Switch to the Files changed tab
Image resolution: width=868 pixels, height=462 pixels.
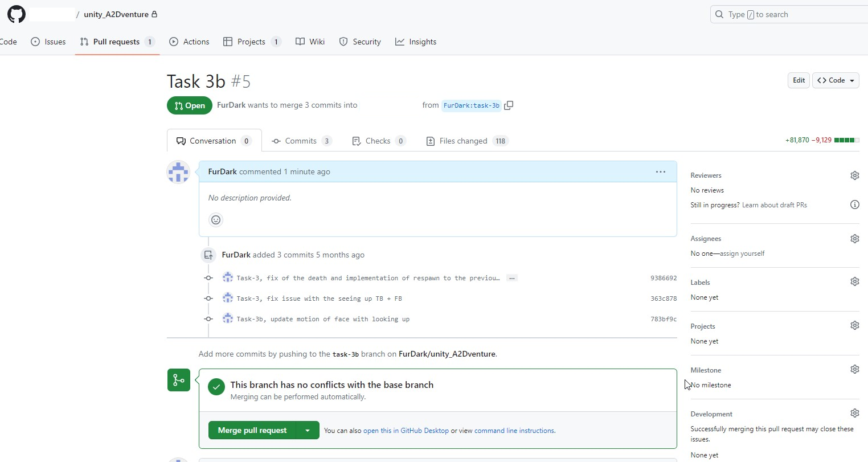point(463,141)
